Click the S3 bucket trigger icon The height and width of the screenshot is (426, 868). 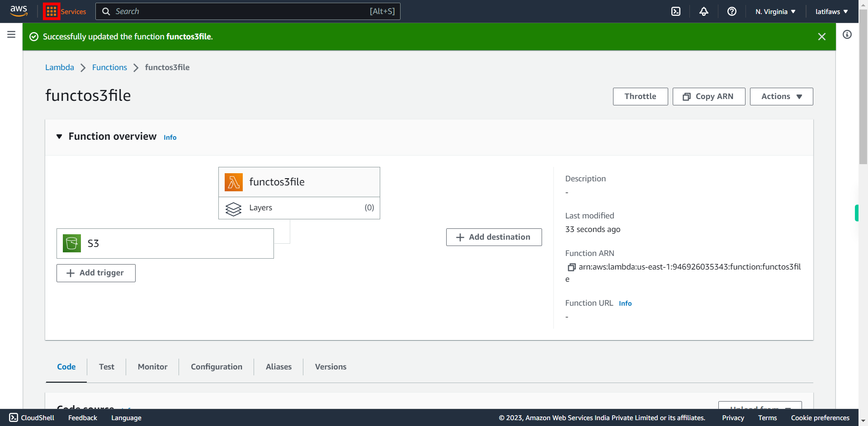point(72,243)
